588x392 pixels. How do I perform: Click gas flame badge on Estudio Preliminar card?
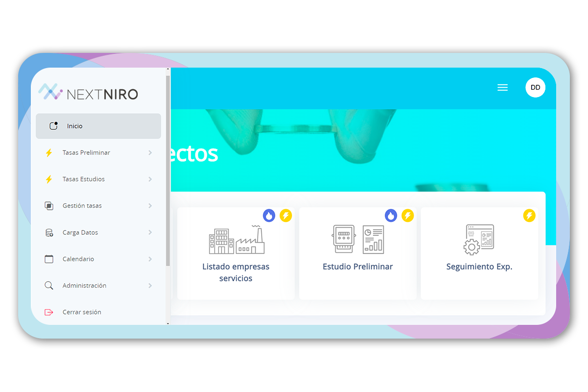click(x=391, y=216)
